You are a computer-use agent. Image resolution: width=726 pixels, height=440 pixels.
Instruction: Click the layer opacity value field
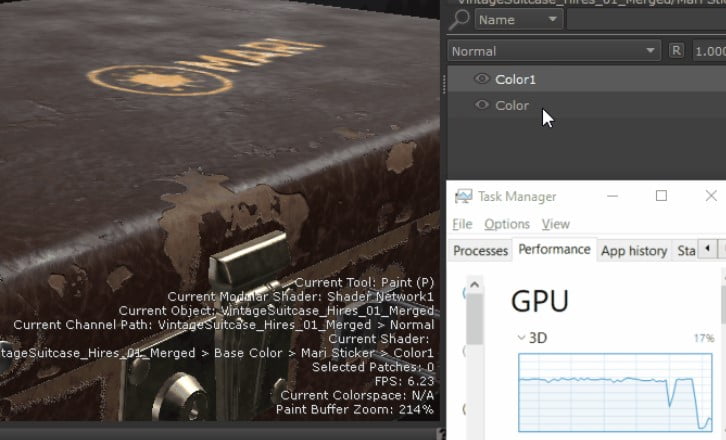tap(710, 51)
